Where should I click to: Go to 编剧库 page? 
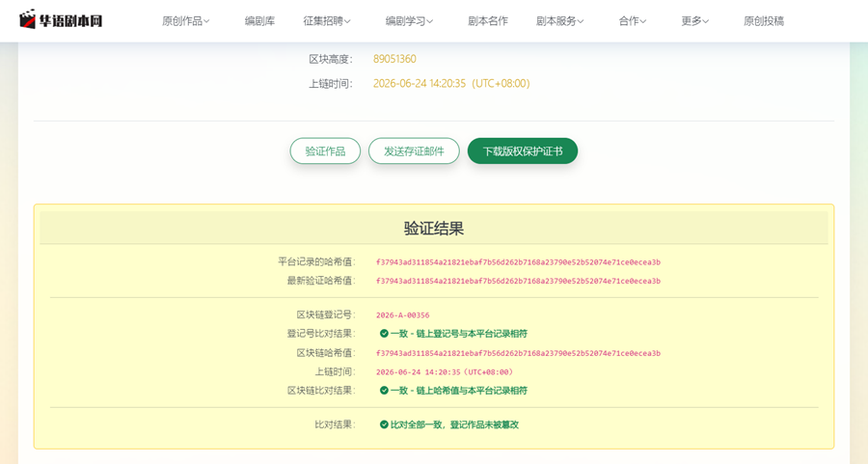coord(259,21)
